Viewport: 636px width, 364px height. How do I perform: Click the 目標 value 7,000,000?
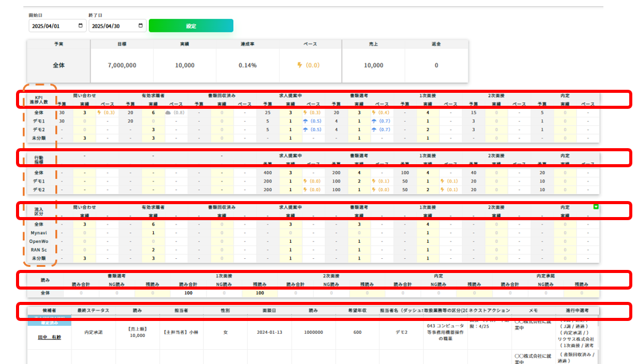pyautogui.click(x=122, y=65)
